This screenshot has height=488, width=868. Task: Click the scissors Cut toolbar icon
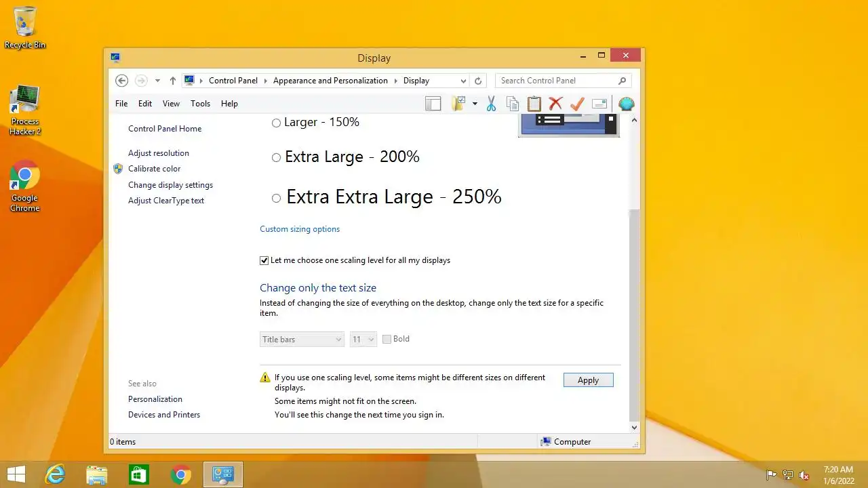(x=492, y=104)
